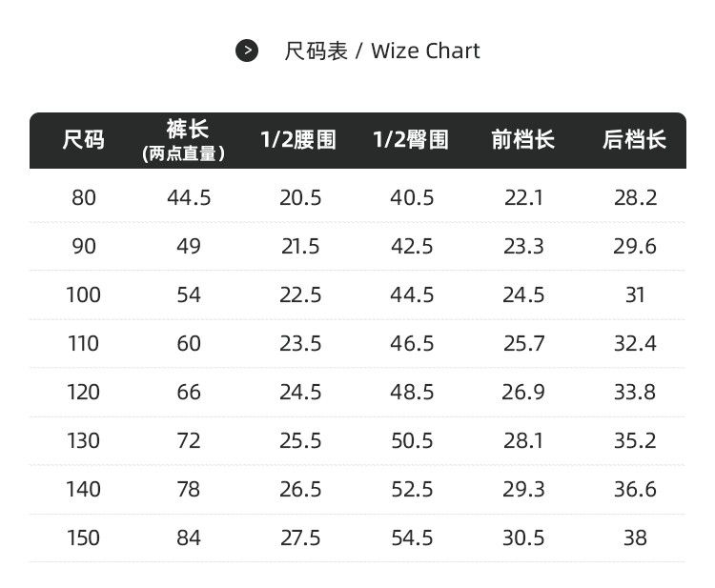The width and height of the screenshot is (715, 588).
Task: Click the 50.5 hip value for size 130
Action: click(412, 441)
